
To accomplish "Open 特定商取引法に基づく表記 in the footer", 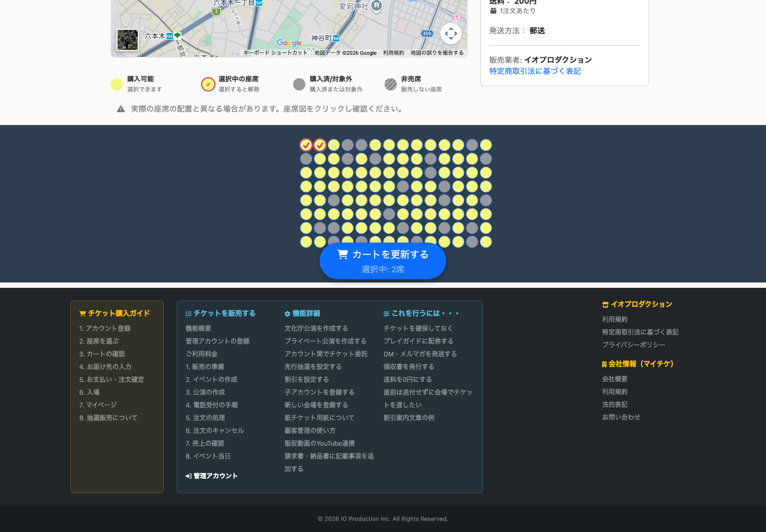I will click(640, 332).
